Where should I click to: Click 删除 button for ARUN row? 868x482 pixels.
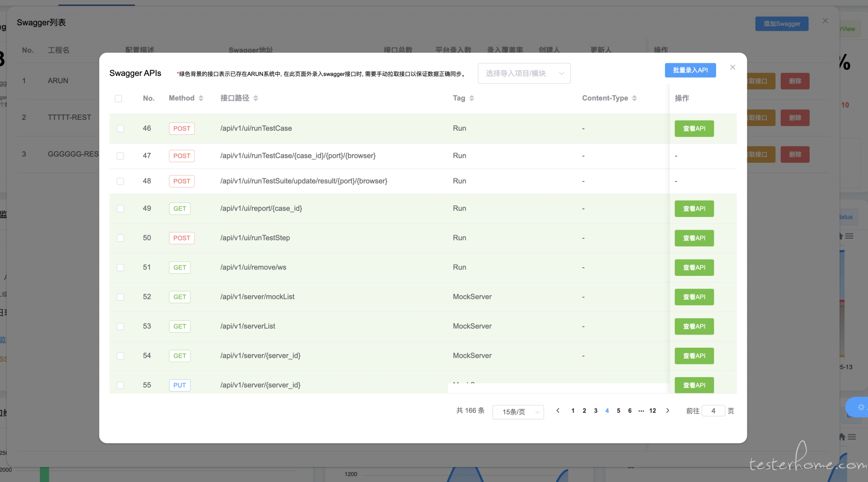pyautogui.click(x=795, y=81)
